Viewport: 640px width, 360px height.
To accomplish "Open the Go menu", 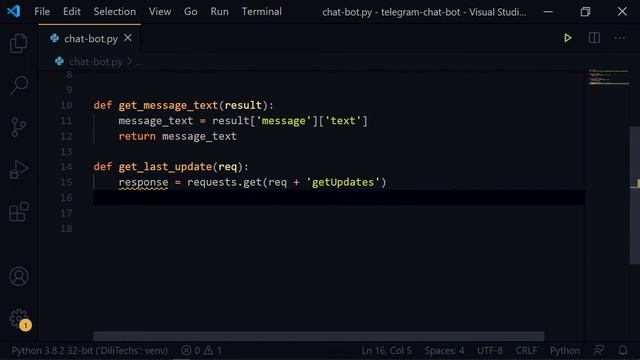I will coord(191,11).
